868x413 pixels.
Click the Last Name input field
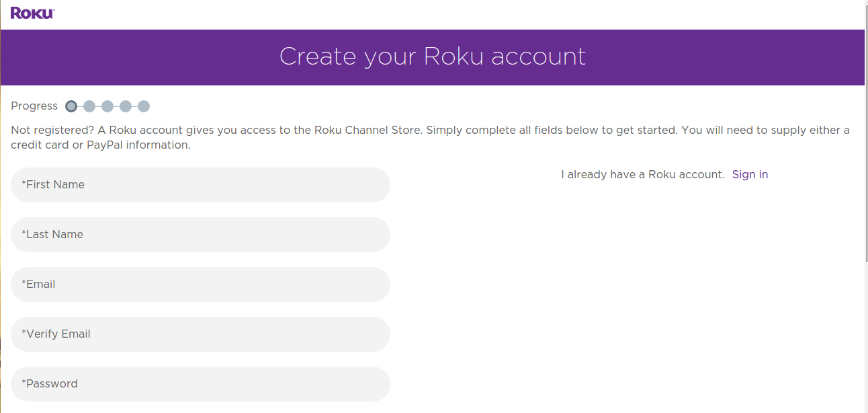200,235
